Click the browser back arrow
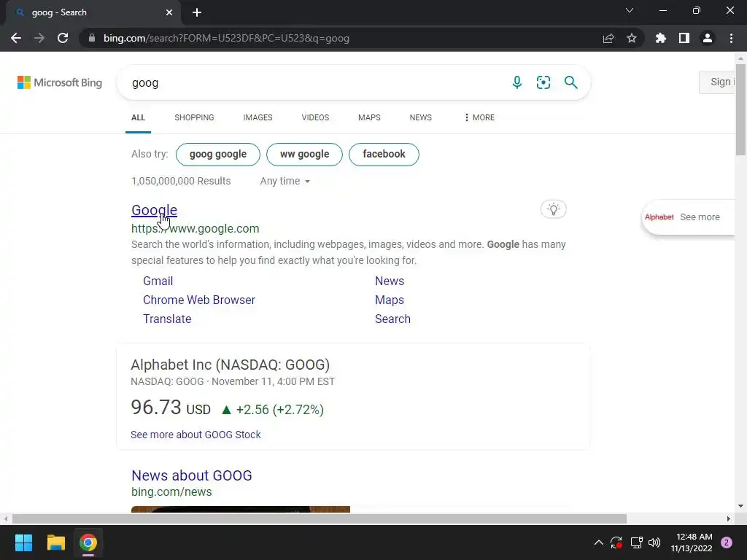 point(16,38)
